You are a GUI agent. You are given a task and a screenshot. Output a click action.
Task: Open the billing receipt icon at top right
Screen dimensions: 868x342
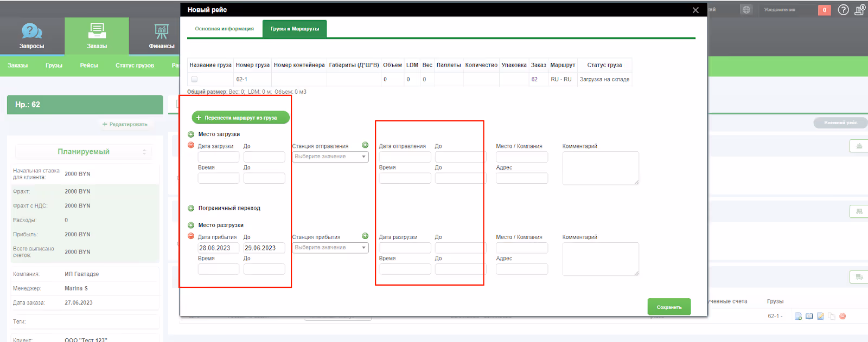click(860, 10)
